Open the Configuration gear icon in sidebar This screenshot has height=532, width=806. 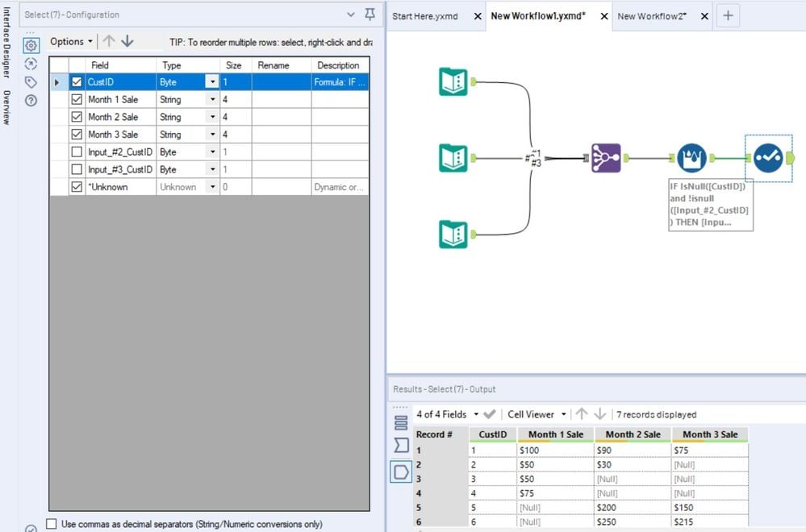coord(31,46)
